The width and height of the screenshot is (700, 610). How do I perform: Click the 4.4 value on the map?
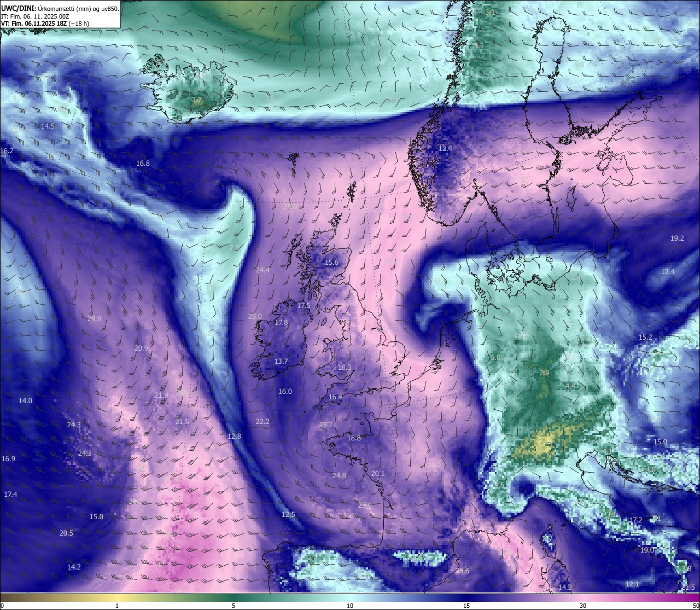[570, 386]
